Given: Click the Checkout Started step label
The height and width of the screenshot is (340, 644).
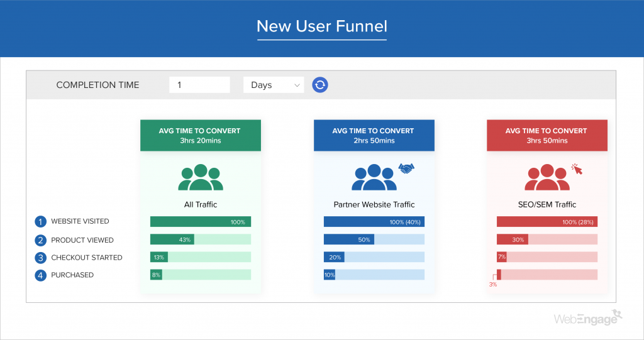Looking at the screenshot, I should (87, 258).
